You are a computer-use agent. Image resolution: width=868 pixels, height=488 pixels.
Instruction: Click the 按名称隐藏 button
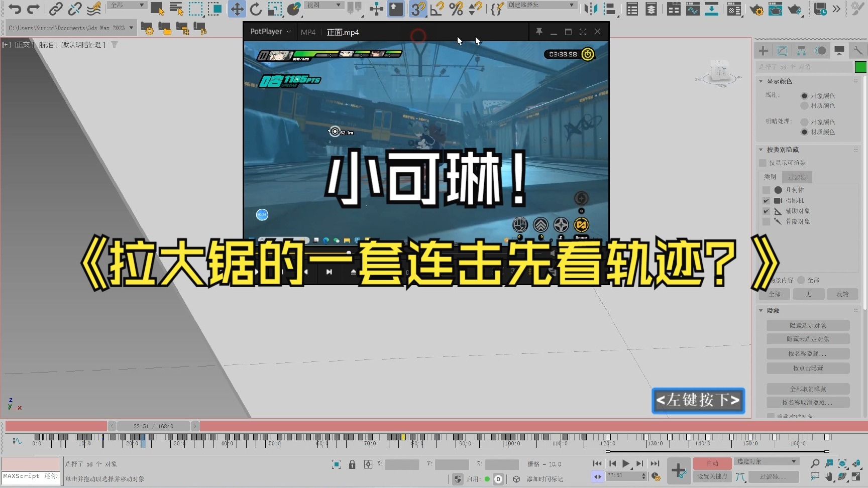point(808,354)
